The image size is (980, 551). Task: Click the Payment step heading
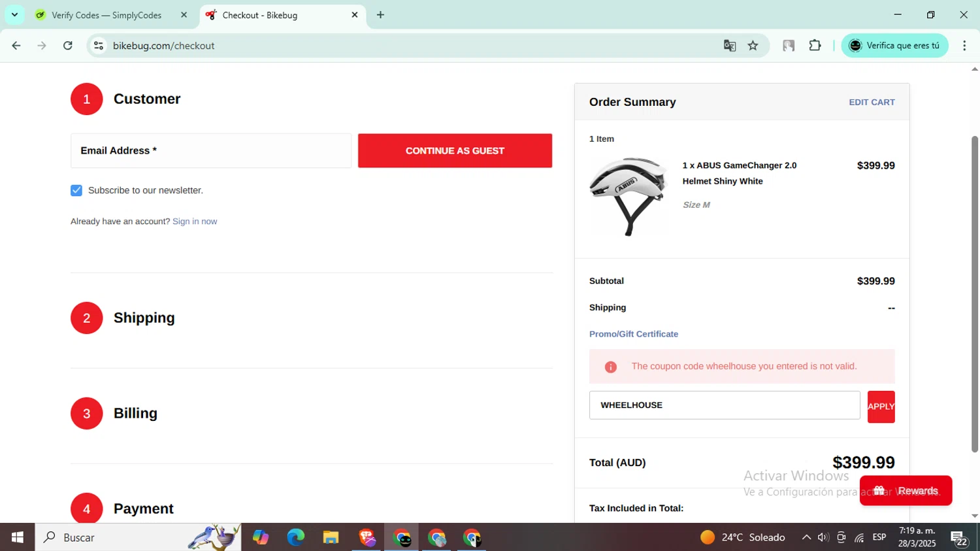tap(144, 509)
